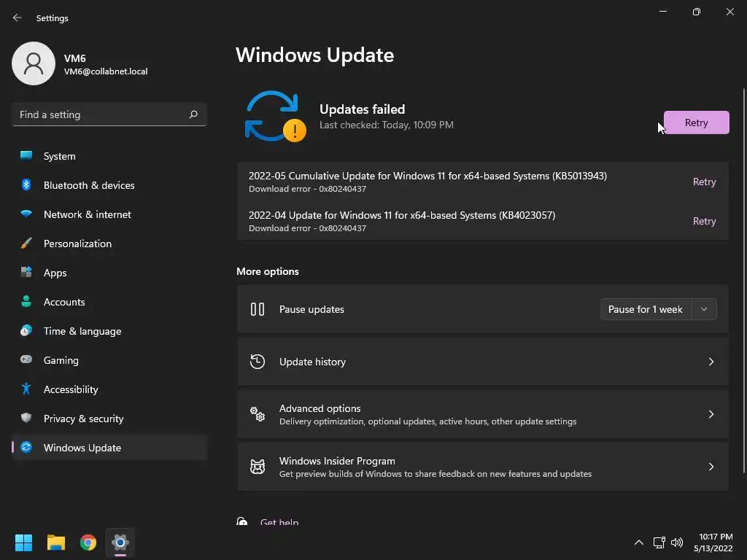Show hidden icons in system tray
Screen dimensions: 747x560
point(639,542)
